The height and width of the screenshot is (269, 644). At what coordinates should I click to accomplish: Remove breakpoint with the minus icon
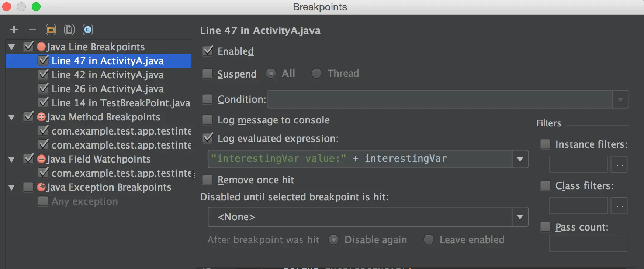[x=32, y=30]
